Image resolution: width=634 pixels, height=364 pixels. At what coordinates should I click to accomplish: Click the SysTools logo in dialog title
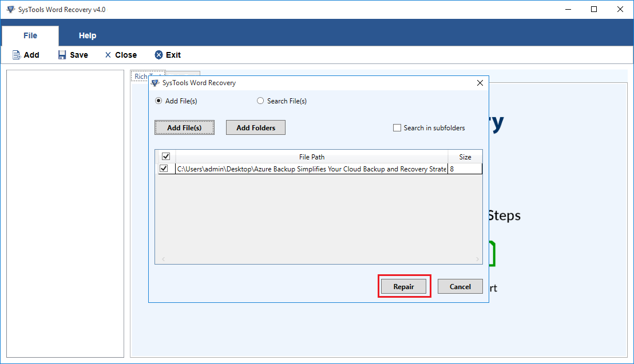click(x=155, y=83)
